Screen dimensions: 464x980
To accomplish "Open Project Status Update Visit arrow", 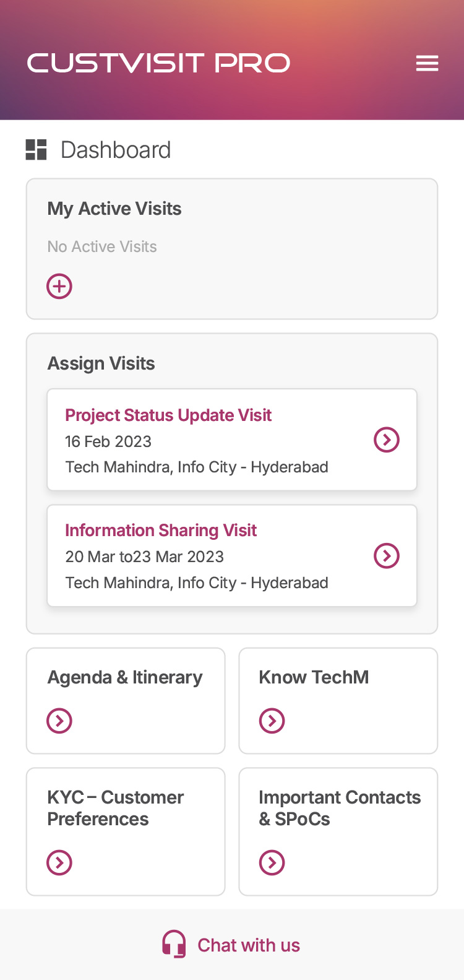I will tap(387, 440).
